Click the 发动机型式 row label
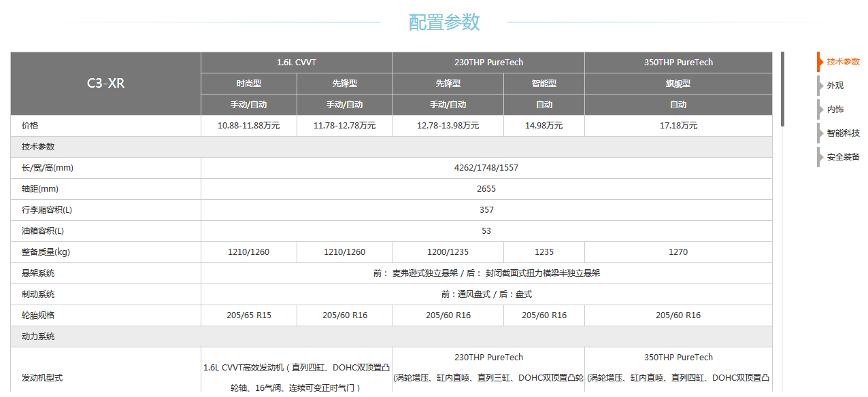 tap(42, 377)
